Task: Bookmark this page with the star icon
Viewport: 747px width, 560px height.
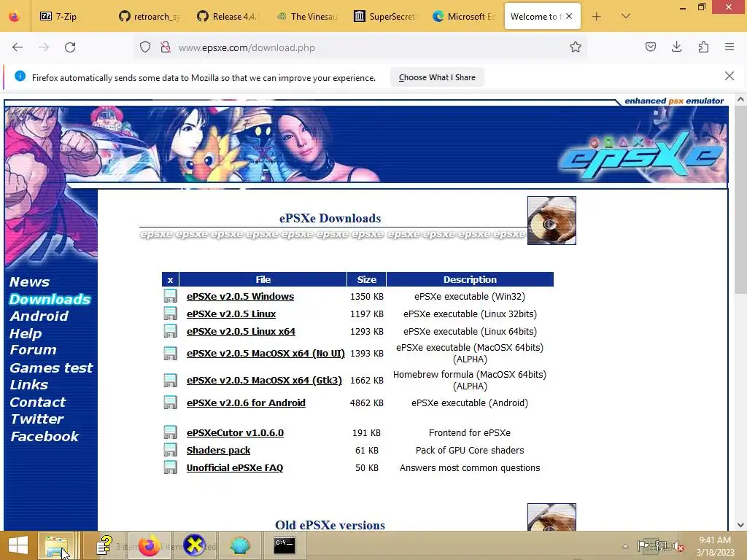Action: pyautogui.click(x=576, y=47)
